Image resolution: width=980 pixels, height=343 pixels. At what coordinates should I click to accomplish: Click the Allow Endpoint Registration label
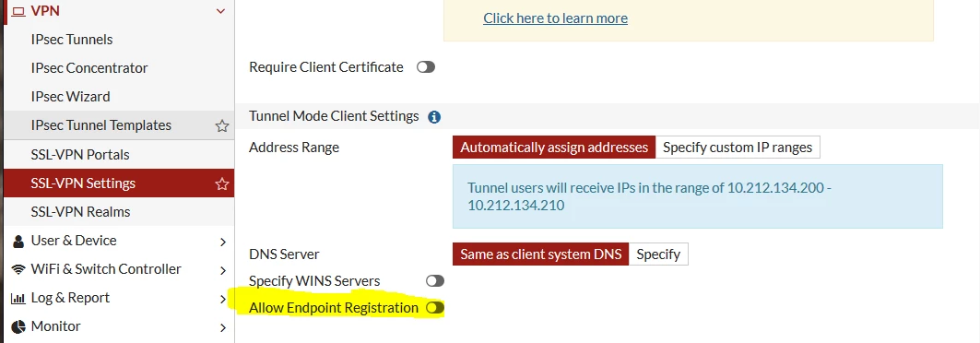tap(333, 308)
